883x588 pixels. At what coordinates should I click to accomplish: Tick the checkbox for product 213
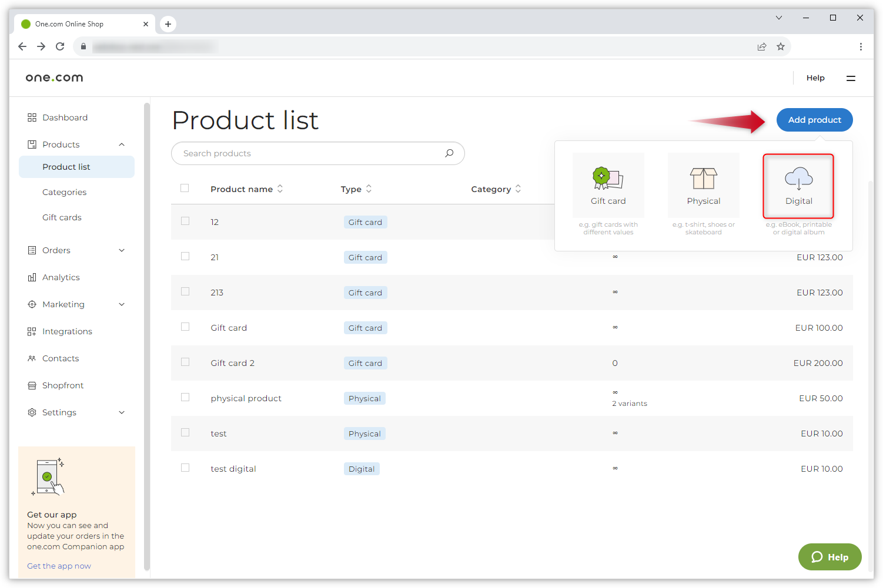point(185,292)
